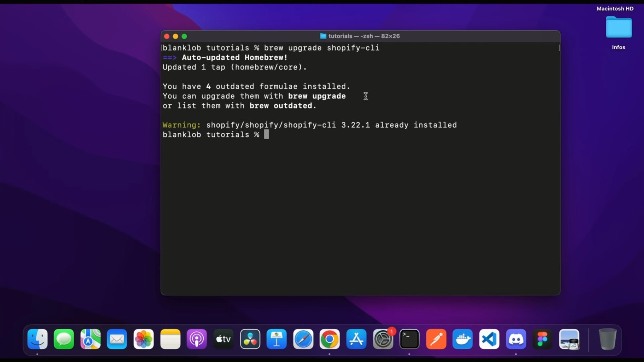
Task: Open the Mail app in the dock
Action: [117, 339]
